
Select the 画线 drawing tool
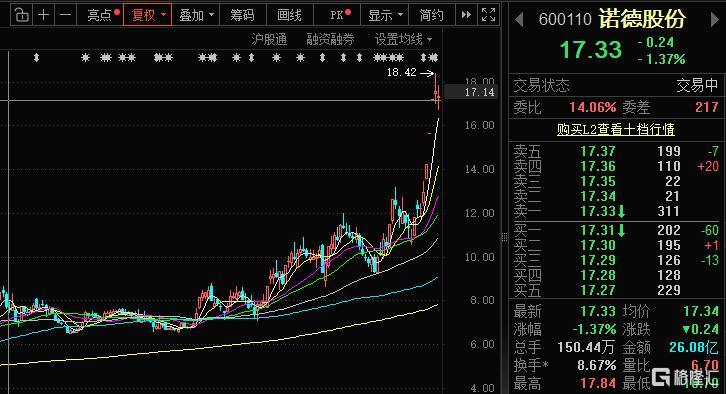coord(289,15)
